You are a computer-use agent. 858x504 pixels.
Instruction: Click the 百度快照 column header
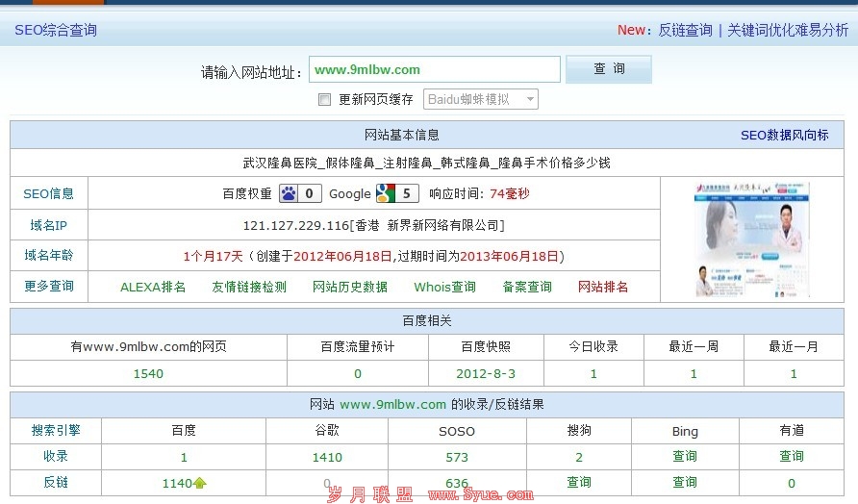[x=486, y=346]
